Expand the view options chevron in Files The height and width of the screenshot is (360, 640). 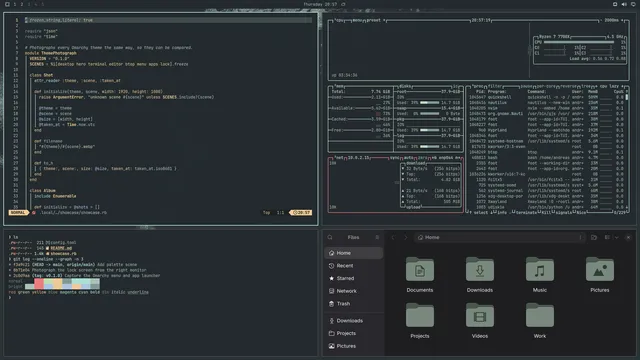point(616,237)
